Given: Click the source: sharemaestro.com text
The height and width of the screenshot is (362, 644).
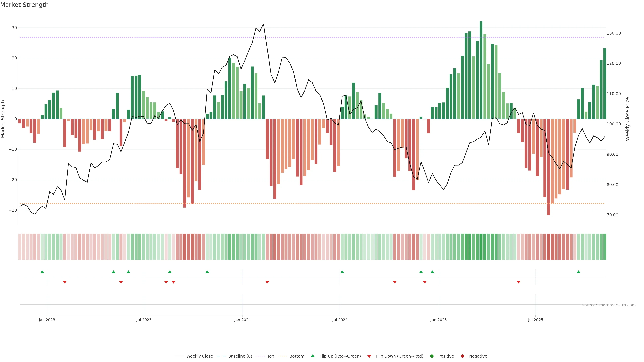Looking at the screenshot, I should click(609, 305).
